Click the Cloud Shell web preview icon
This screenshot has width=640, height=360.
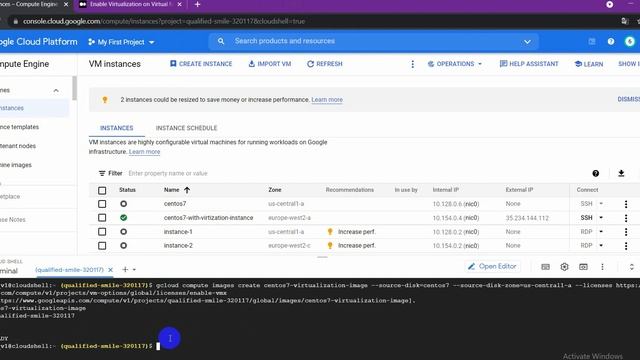pos(583,267)
